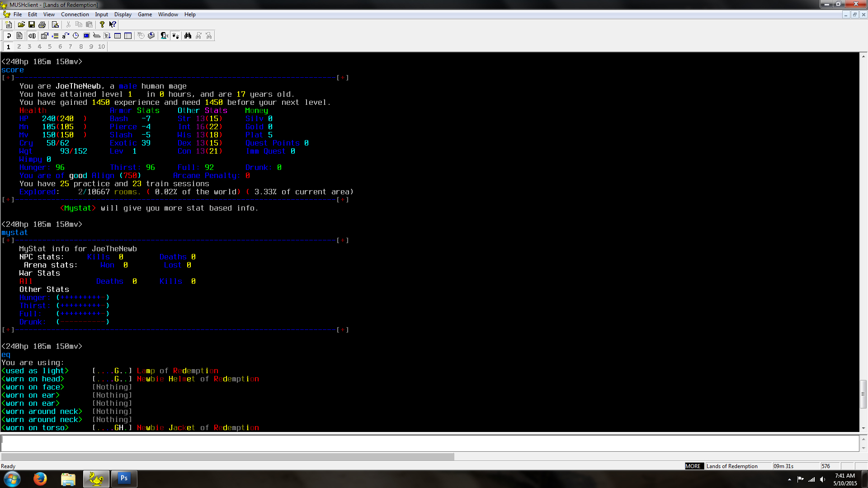Click the 'mystat' command line in output
This screenshot has height=488, width=868.
pyautogui.click(x=14, y=233)
